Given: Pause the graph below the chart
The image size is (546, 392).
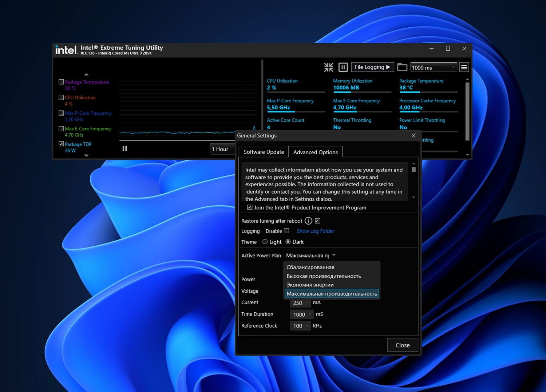Looking at the screenshot, I should pos(125,149).
